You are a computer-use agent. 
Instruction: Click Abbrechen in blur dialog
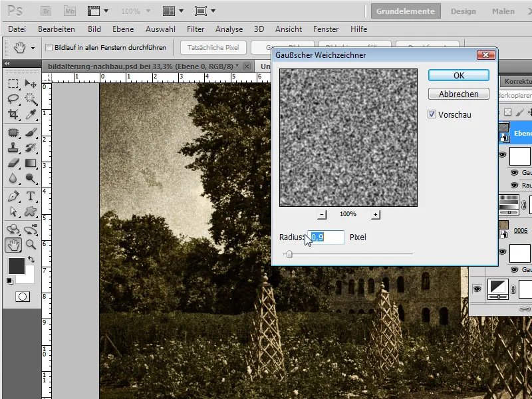tap(459, 94)
